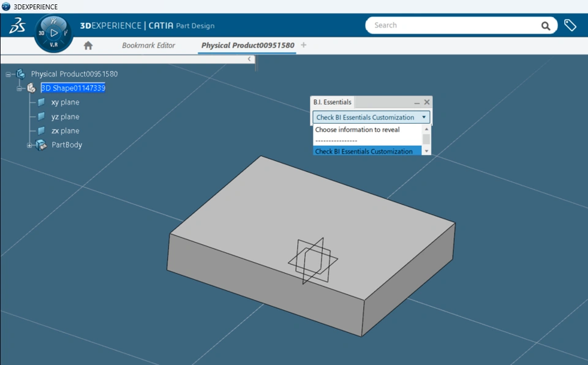The height and width of the screenshot is (365, 588).
Task: Open the compass play button
Action: click(54, 33)
